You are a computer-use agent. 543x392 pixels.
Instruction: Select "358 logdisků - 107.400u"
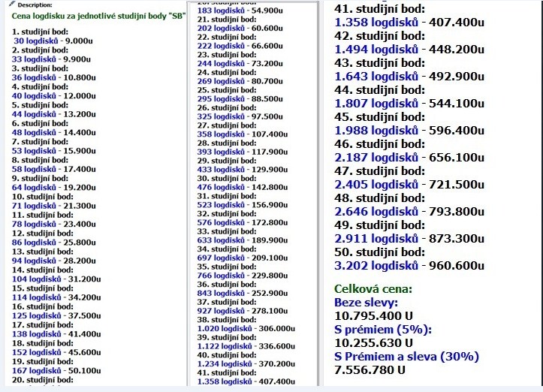point(243,134)
